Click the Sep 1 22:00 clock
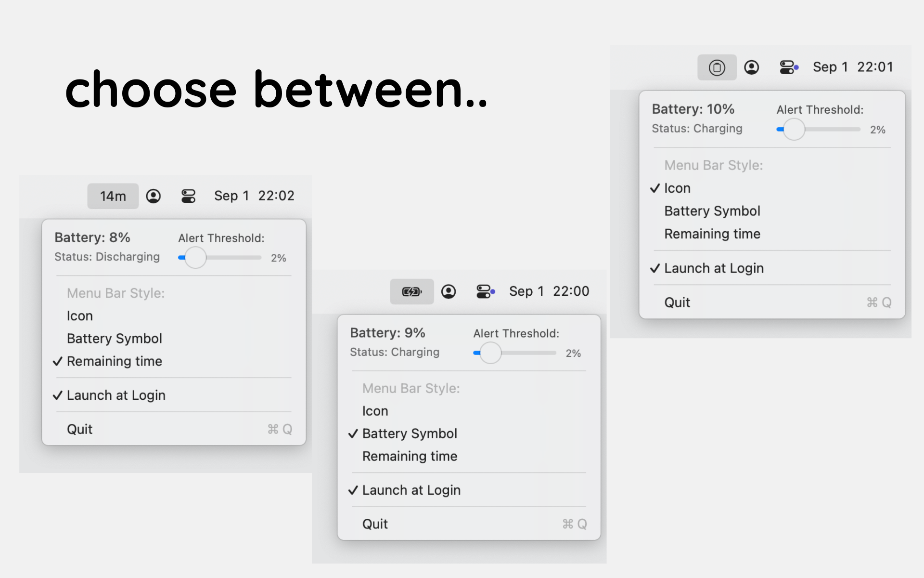This screenshot has width=924, height=578. coord(549,291)
